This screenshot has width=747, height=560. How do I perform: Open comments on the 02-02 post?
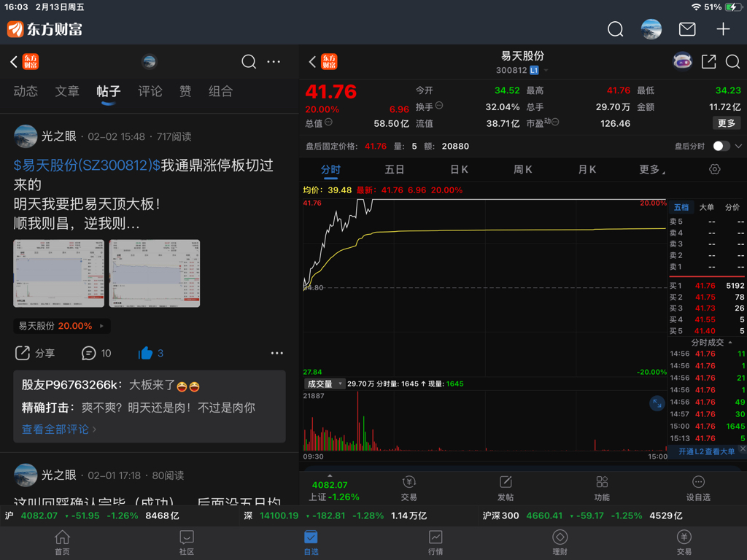[x=96, y=353]
